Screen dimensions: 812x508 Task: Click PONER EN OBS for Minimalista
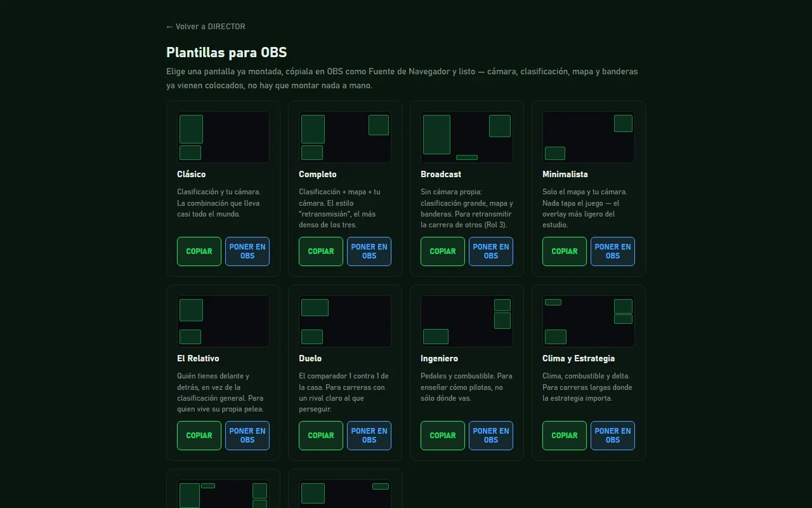[613, 251]
